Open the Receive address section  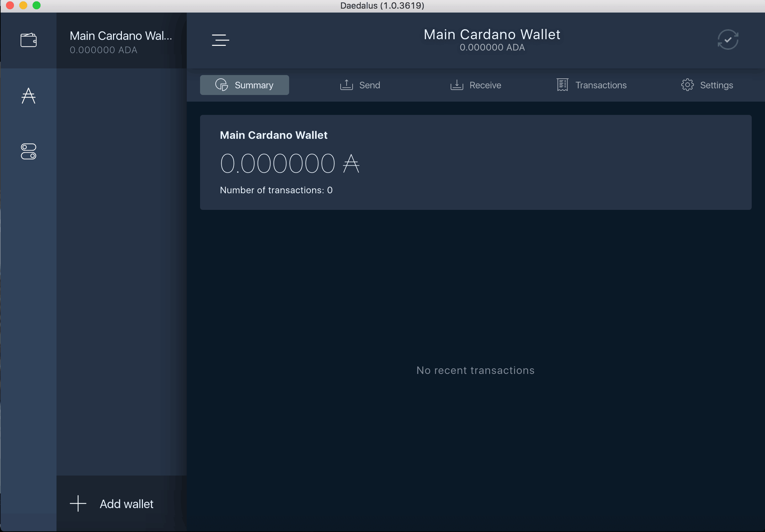pos(476,85)
